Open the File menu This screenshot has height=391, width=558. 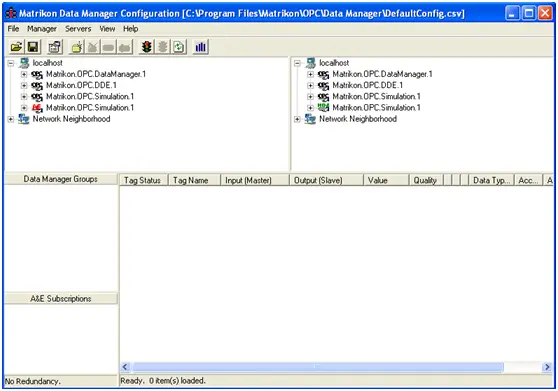[14, 29]
